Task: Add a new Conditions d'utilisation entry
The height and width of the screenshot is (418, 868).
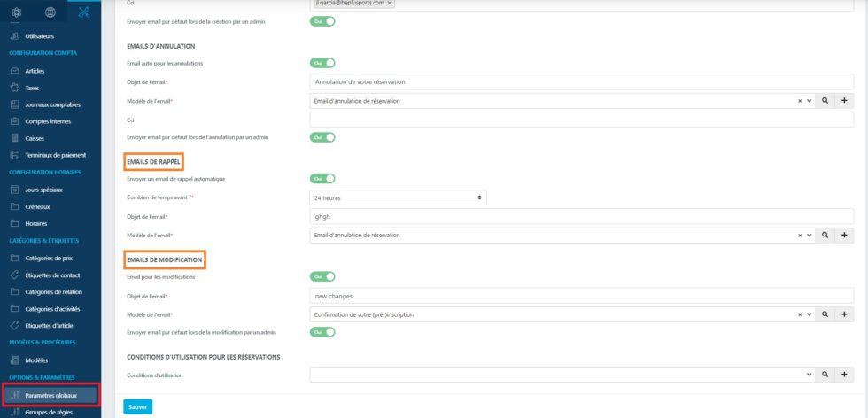Action: tap(844, 375)
